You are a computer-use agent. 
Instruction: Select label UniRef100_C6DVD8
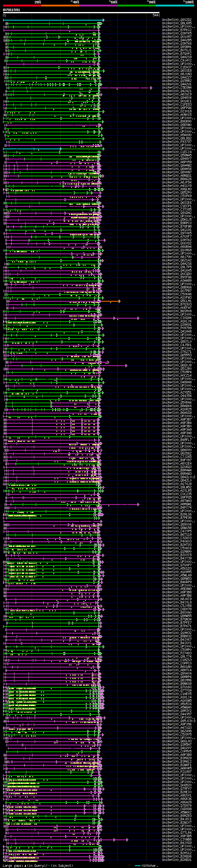177,809
